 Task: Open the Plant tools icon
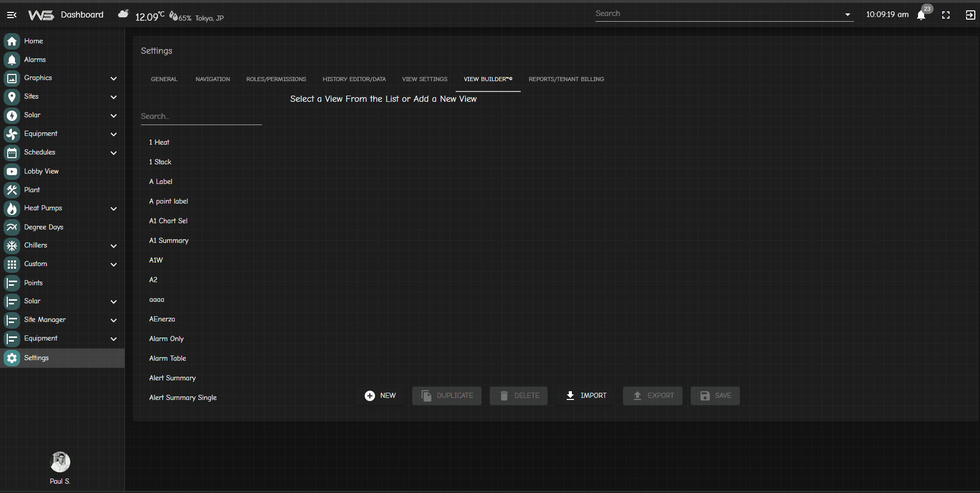point(12,190)
